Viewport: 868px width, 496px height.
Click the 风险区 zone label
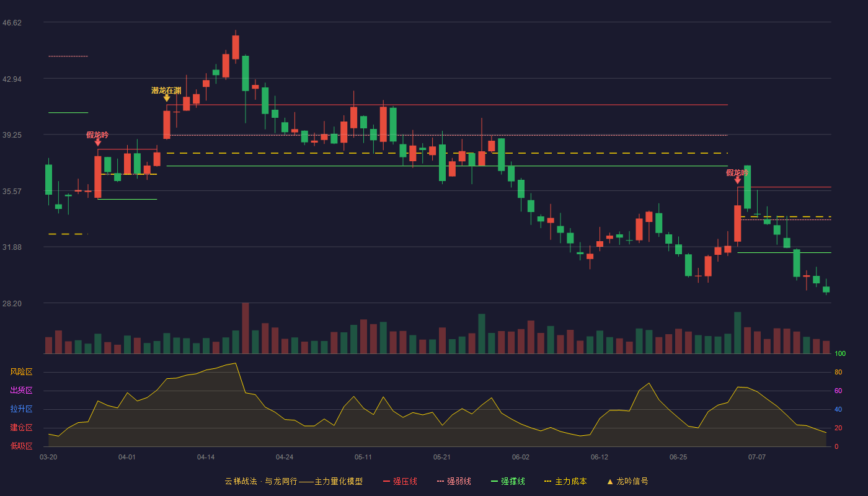coord(21,372)
